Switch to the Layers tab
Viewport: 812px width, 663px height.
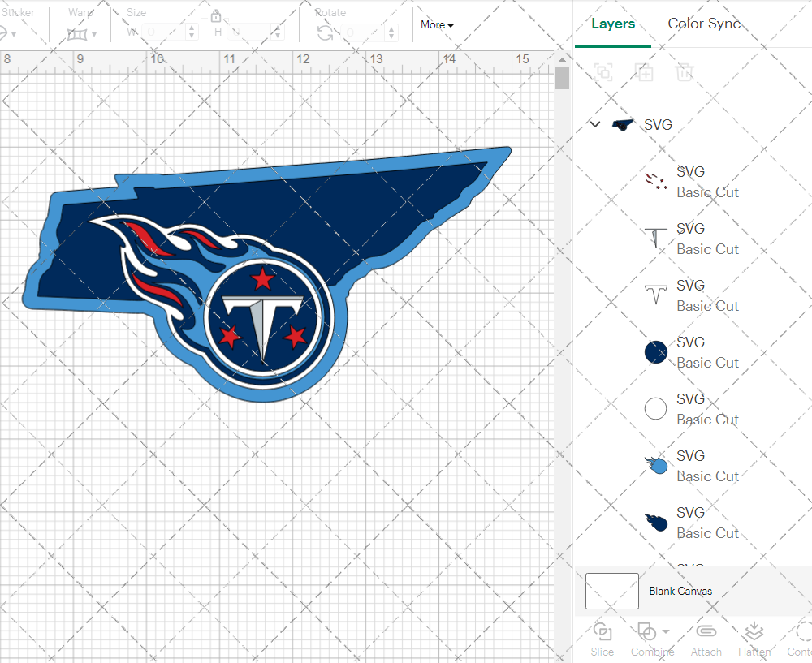click(x=612, y=24)
